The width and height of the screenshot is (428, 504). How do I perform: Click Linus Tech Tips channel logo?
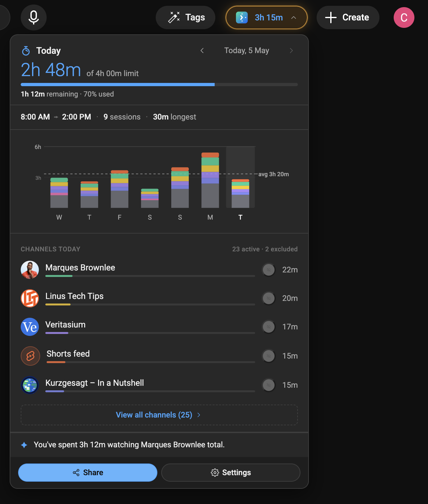tap(30, 298)
